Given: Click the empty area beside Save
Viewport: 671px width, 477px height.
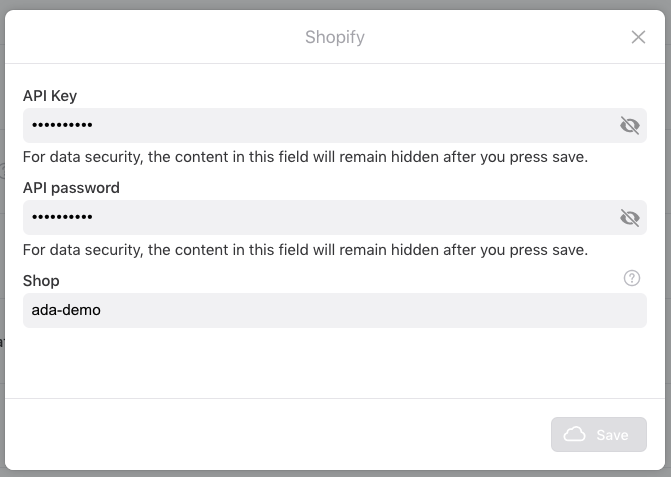Looking at the screenshot, I should click(x=280, y=434).
